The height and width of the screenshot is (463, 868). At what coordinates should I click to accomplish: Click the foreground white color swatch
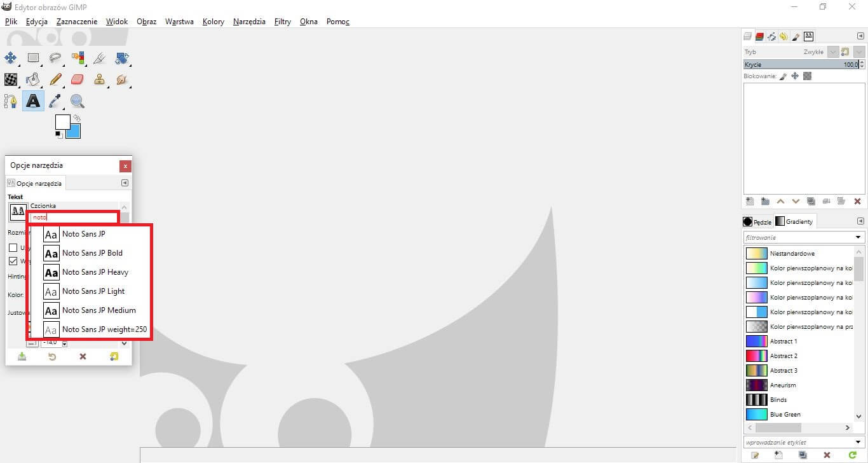coord(62,121)
